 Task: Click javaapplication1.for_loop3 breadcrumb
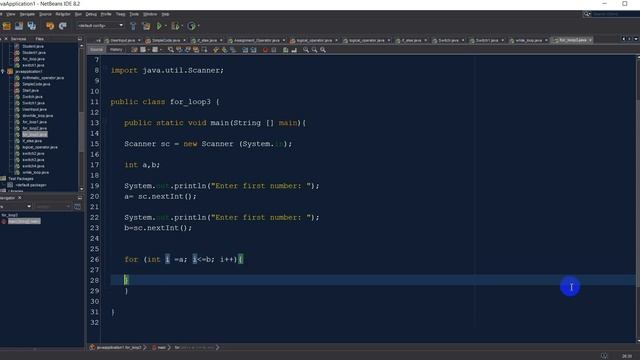118,347
